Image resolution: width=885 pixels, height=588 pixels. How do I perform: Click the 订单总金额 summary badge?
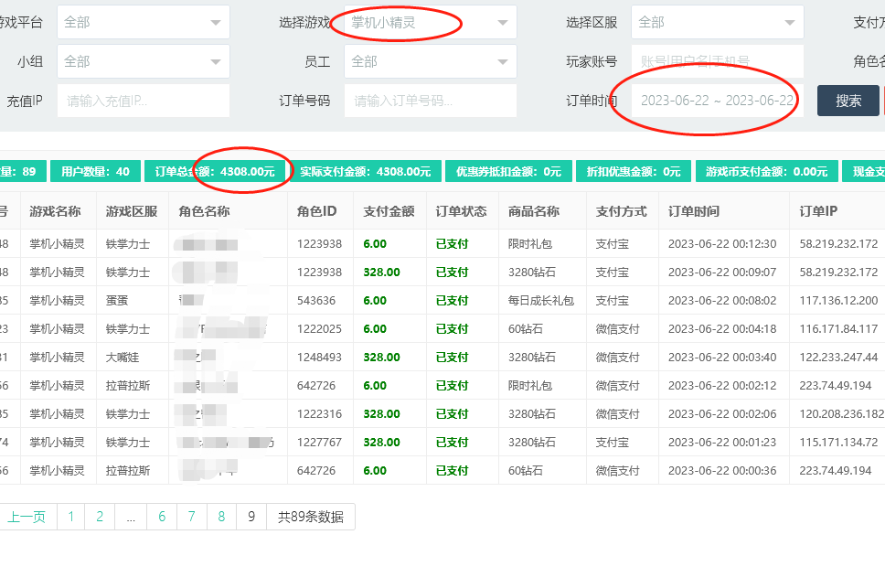coord(215,171)
